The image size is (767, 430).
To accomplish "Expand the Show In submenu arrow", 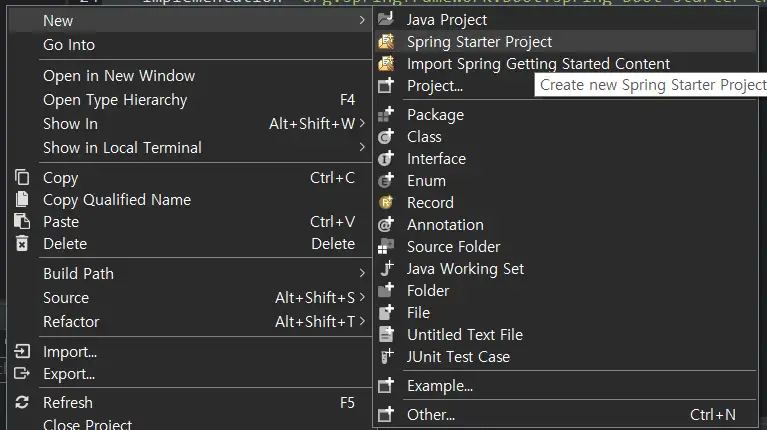I will (x=362, y=123).
